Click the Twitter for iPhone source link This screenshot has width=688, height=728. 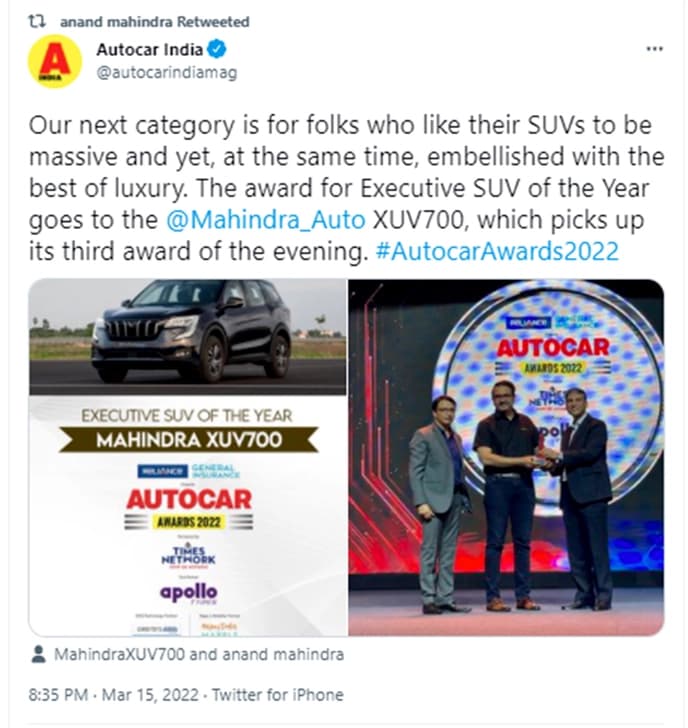click(x=278, y=695)
